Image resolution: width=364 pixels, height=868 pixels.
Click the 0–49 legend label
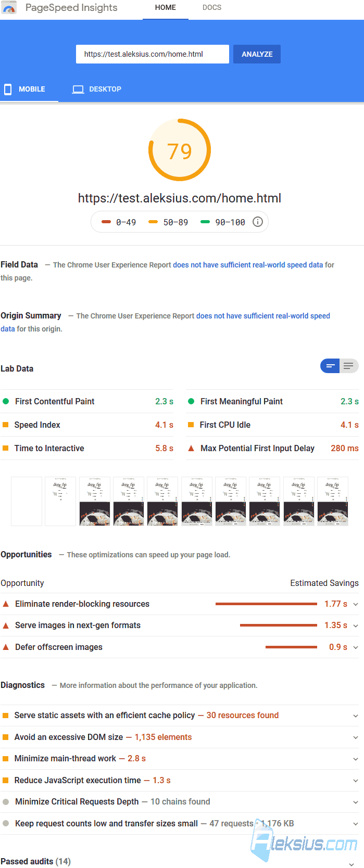(126, 222)
